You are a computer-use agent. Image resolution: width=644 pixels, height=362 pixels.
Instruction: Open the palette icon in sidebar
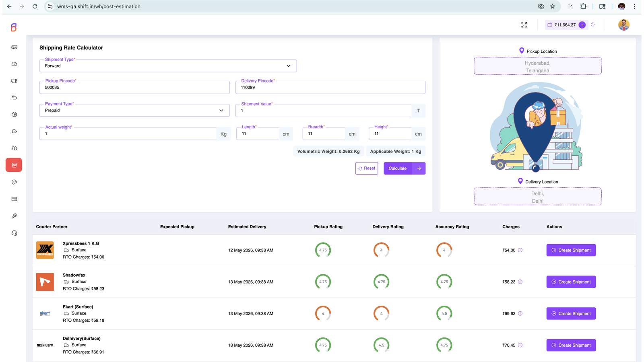point(14,182)
